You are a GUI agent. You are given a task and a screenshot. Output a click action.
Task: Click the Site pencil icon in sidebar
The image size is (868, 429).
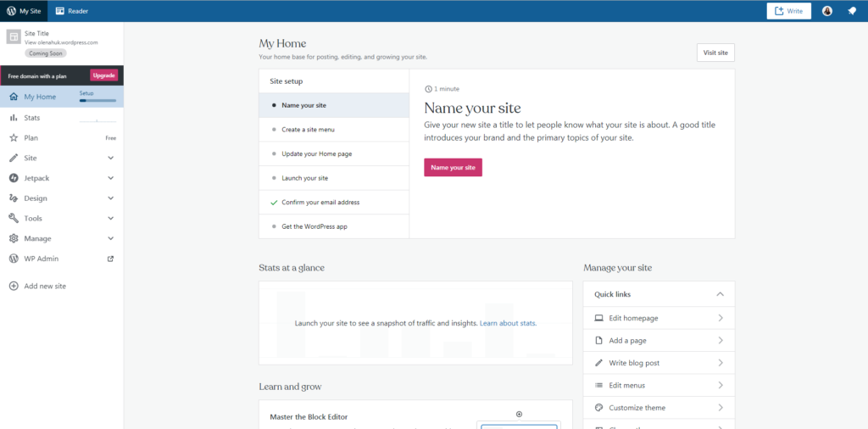(x=14, y=159)
